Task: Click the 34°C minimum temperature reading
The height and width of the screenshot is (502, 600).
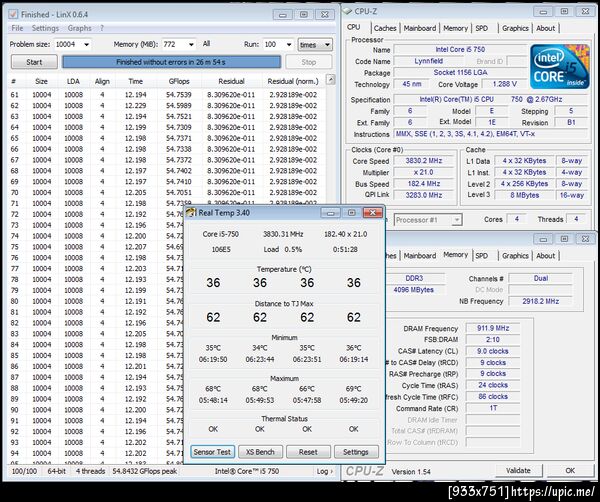Action: coord(260,348)
